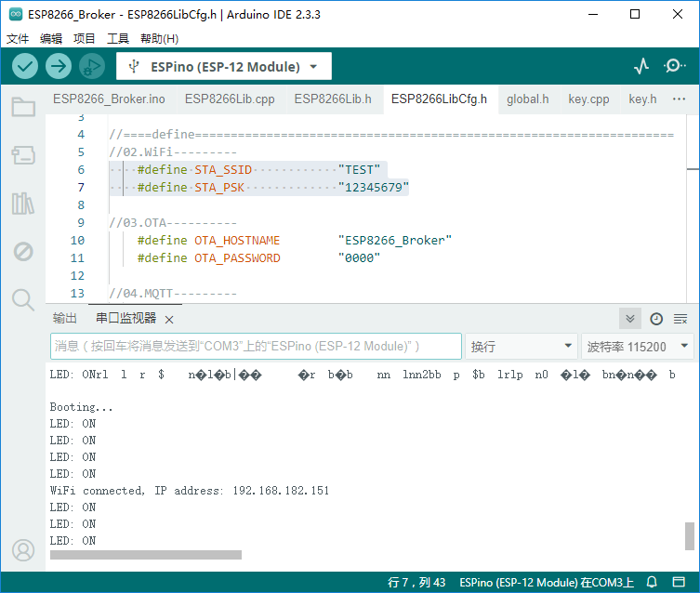Click cursor position 行 7, 列 43
This screenshot has height=593, width=700.
click(x=416, y=582)
